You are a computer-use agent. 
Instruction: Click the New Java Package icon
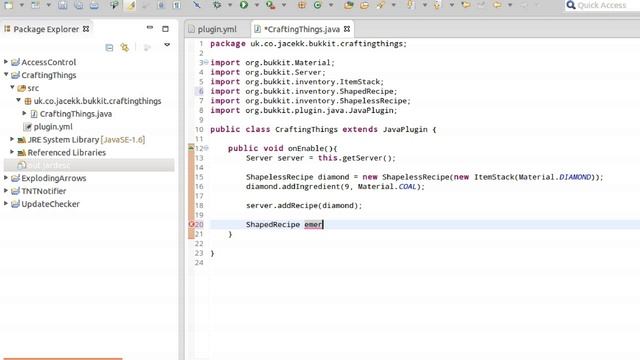coord(301,5)
